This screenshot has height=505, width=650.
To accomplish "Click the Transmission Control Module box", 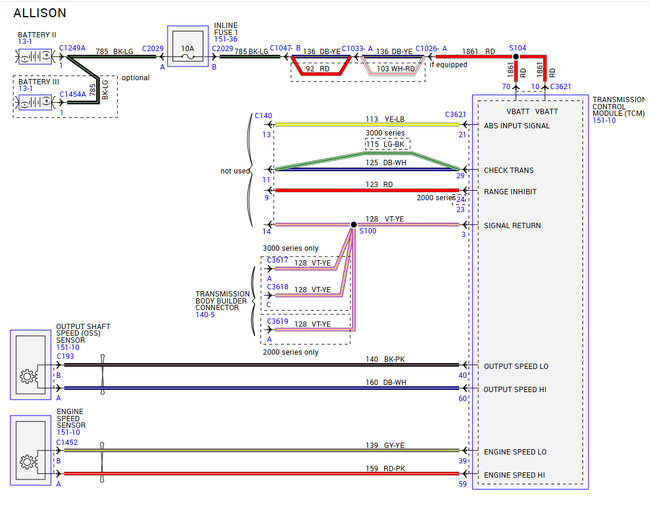I will click(x=530, y=292).
